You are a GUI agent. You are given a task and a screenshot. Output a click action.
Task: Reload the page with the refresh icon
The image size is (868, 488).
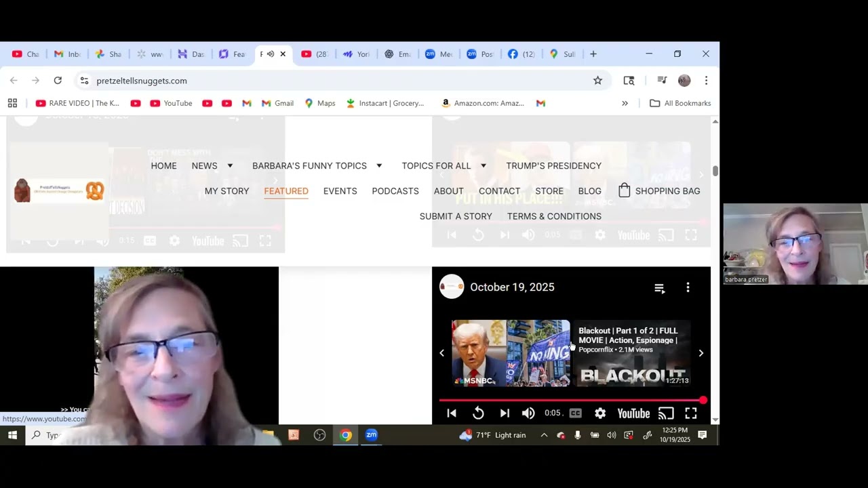tap(58, 81)
